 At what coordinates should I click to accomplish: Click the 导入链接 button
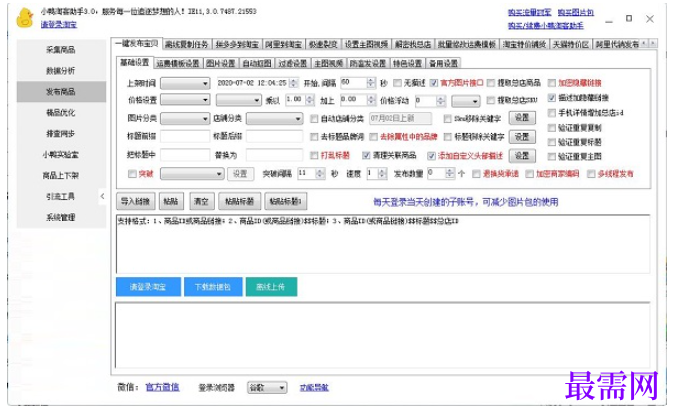[135, 201]
